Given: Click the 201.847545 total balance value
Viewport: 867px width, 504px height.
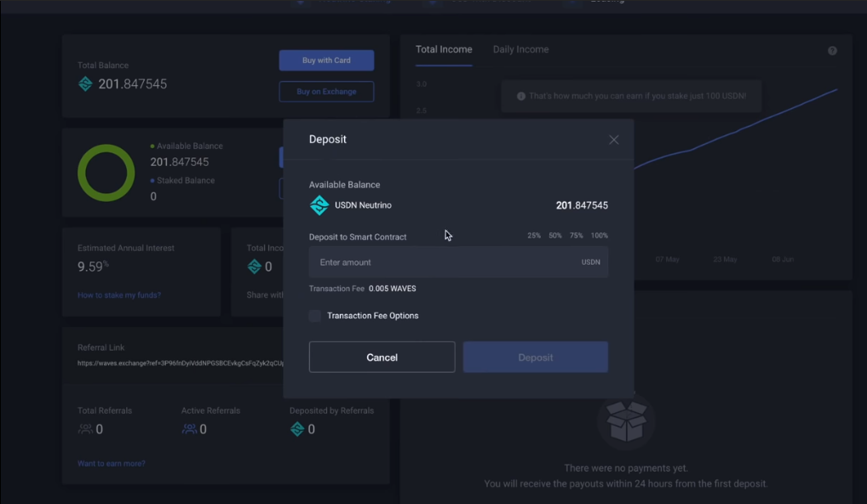Looking at the screenshot, I should (x=132, y=84).
